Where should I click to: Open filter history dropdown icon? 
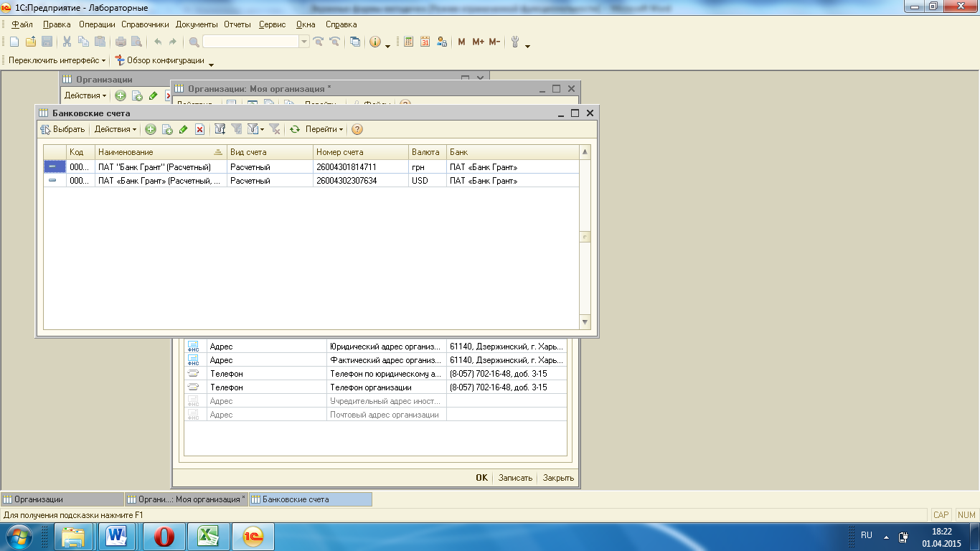(255, 129)
